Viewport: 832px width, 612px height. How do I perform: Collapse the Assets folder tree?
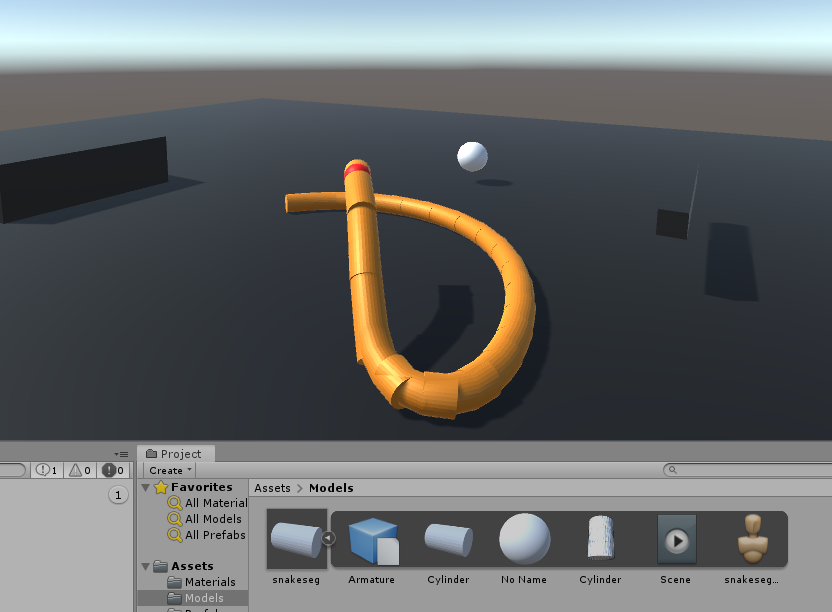(x=145, y=566)
